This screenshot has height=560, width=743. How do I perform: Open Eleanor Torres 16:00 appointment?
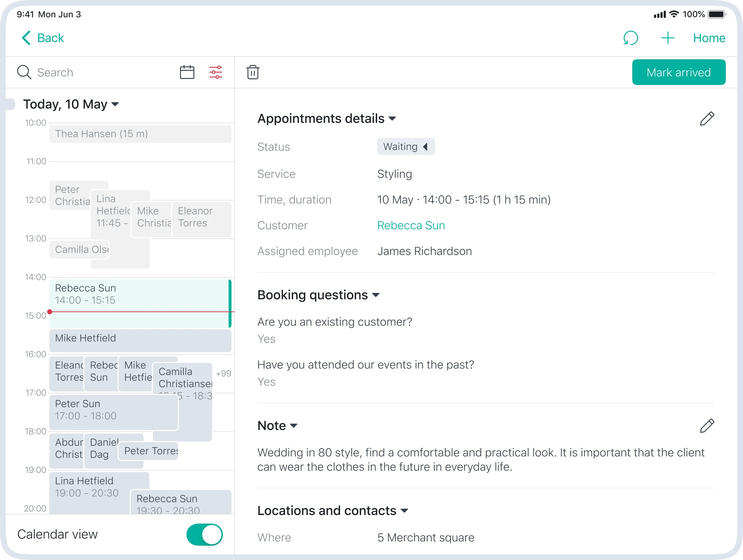click(x=67, y=374)
